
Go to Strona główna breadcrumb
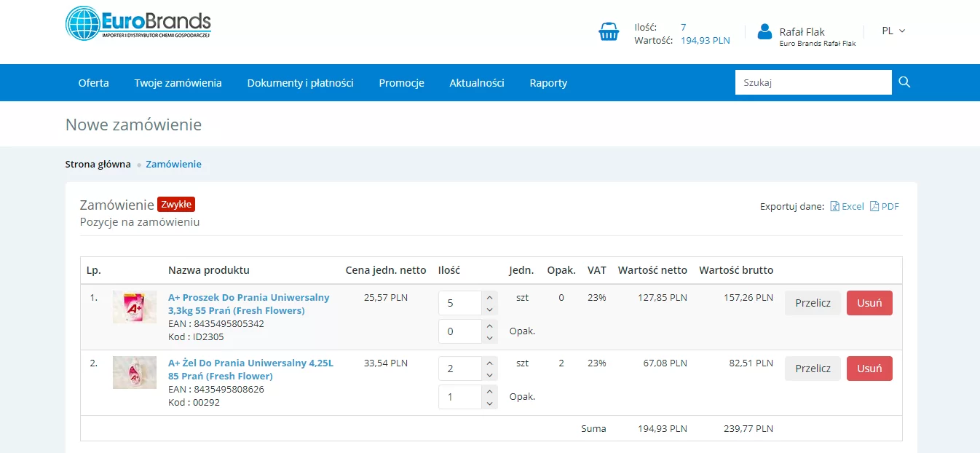pos(98,165)
